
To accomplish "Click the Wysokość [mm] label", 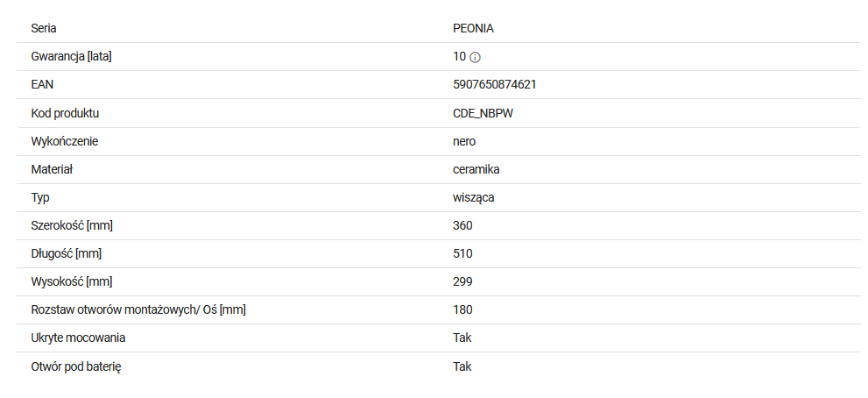I will (72, 281).
